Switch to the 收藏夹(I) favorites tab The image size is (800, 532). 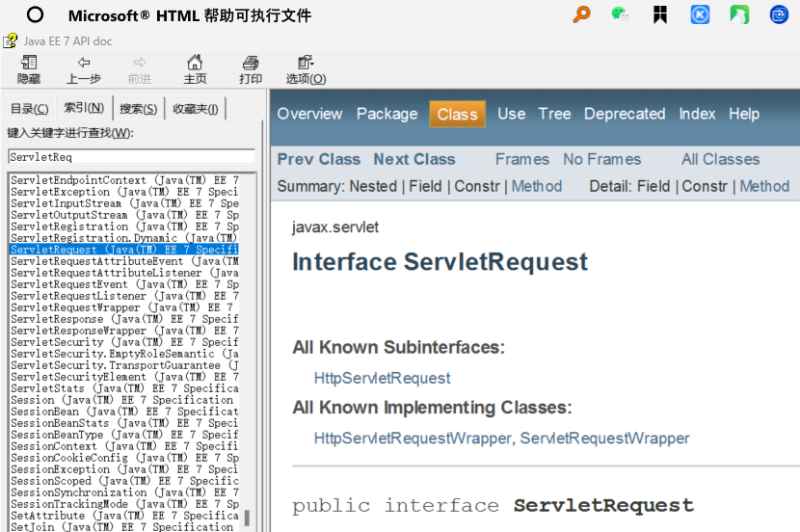pyautogui.click(x=196, y=109)
